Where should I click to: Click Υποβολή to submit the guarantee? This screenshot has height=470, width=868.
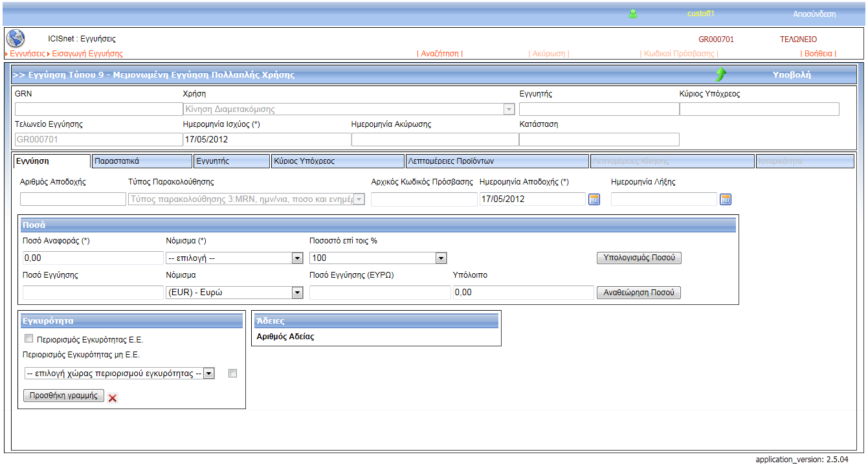tap(792, 74)
